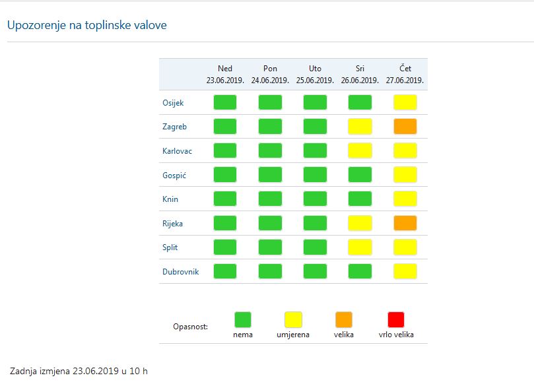534x392 pixels.
Task: Click the 'Upozorenje na toplinske valove' heading
Action: [86, 25]
